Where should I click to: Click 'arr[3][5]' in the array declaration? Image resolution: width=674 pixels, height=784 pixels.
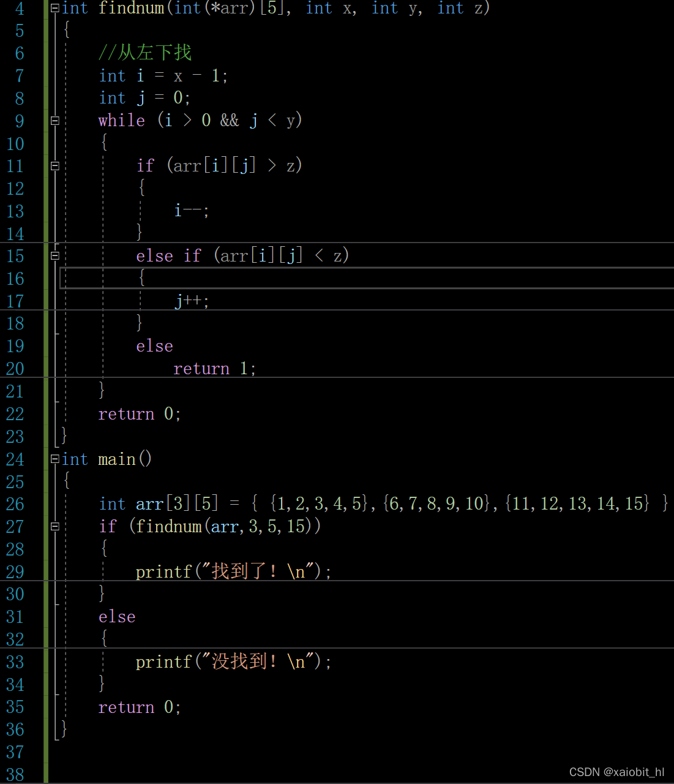pos(177,503)
